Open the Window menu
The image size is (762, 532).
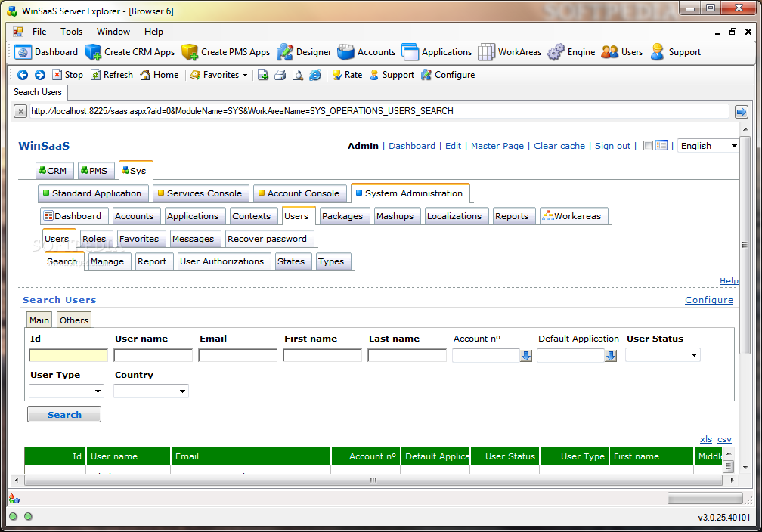coord(113,32)
